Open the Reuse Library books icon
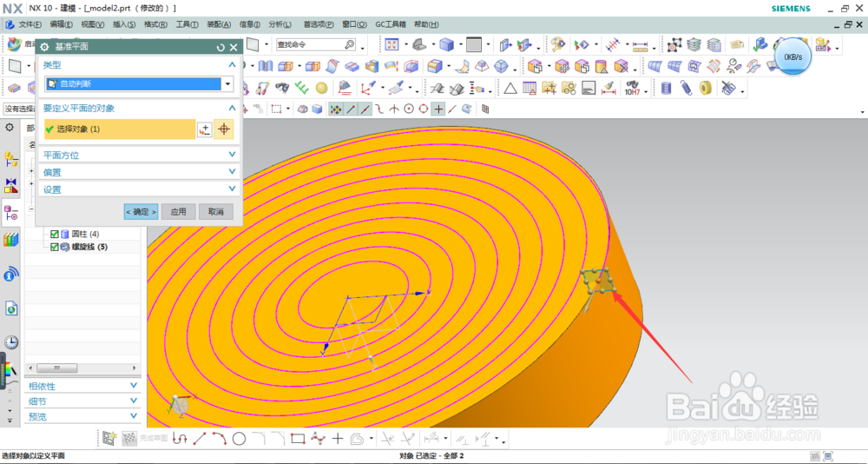This screenshot has width=868, height=464. (10, 240)
